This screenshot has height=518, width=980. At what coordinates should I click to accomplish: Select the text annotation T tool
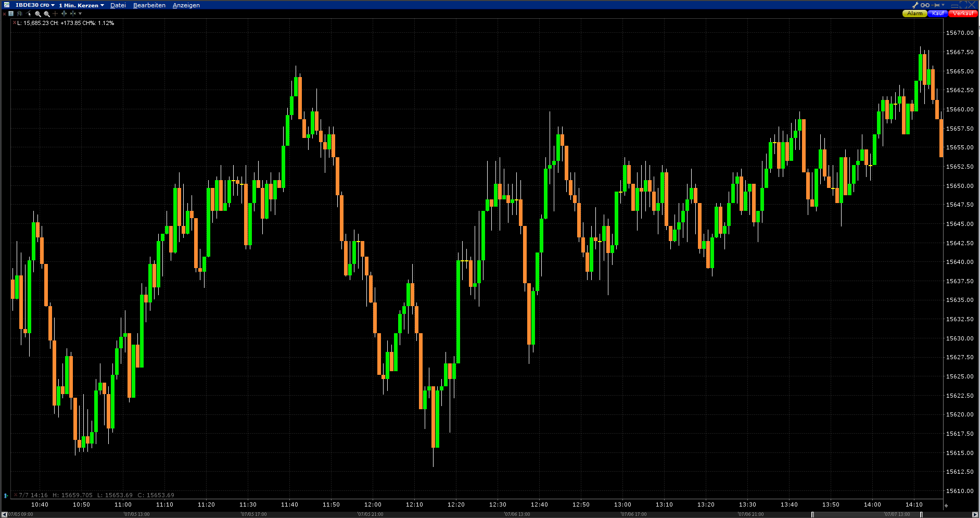[x=11, y=14]
